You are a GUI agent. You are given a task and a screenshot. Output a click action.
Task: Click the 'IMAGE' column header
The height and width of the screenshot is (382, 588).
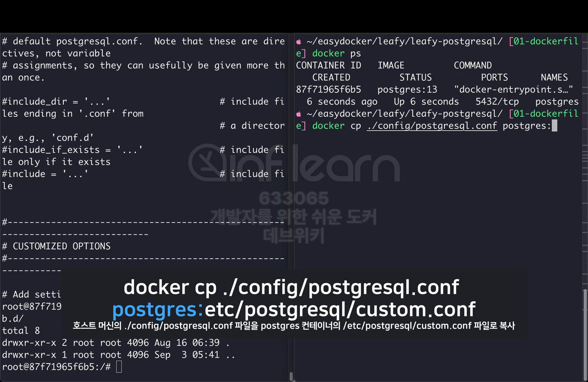tap(391, 65)
